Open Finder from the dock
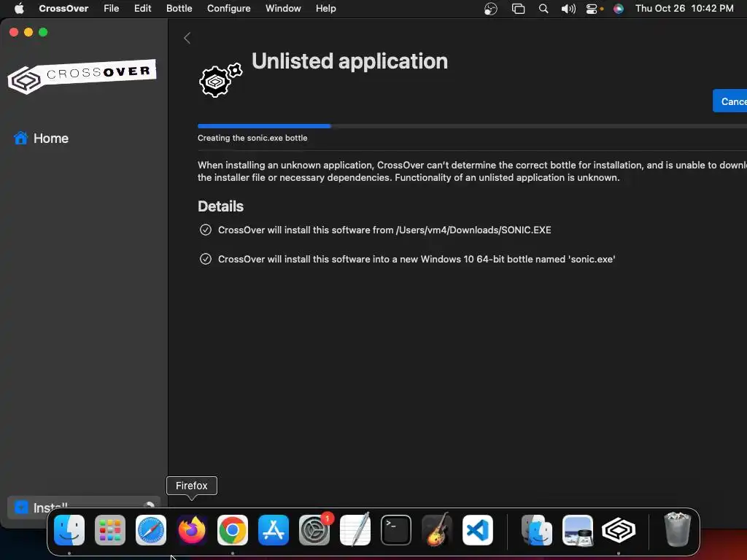The height and width of the screenshot is (560, 747). 69,530
